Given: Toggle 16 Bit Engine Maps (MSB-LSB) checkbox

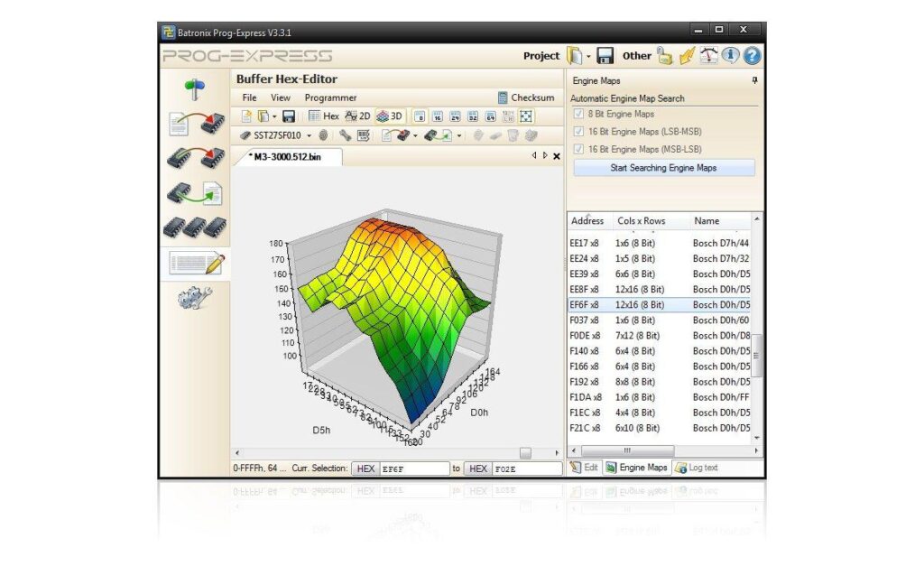Looking at the screenshot, I should click(x=578, y=149).
